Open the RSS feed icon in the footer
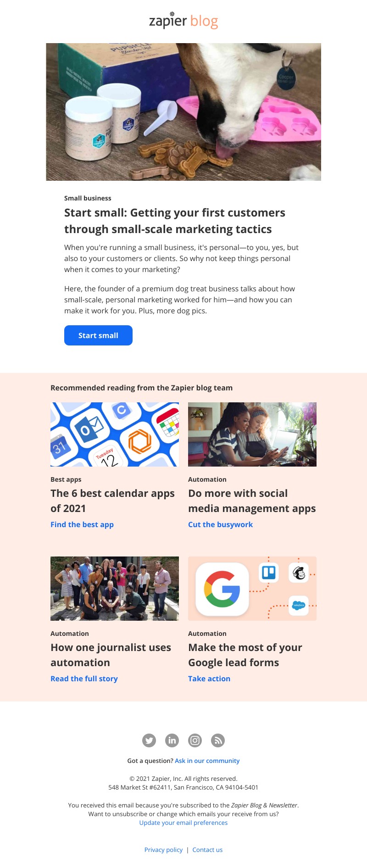Image resolution: width=367 pixels, height=868 pixels. pyautogui.click(x=218, y=740)
